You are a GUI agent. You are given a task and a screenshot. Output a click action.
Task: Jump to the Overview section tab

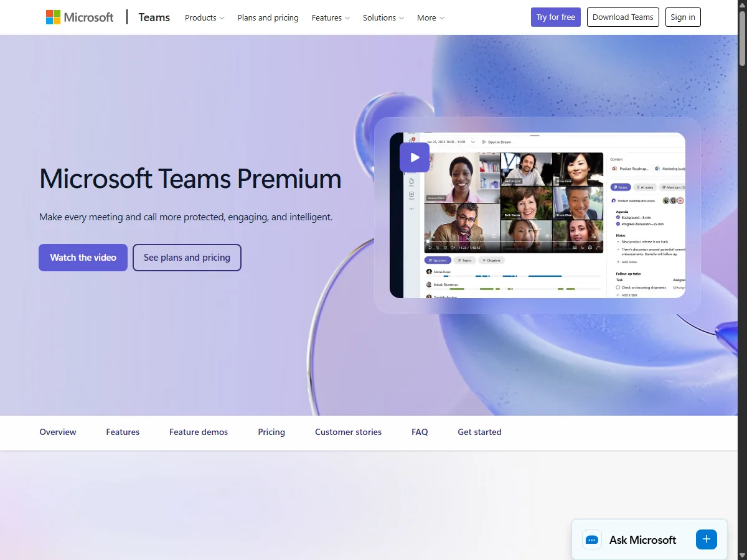[x=58, y=432]
